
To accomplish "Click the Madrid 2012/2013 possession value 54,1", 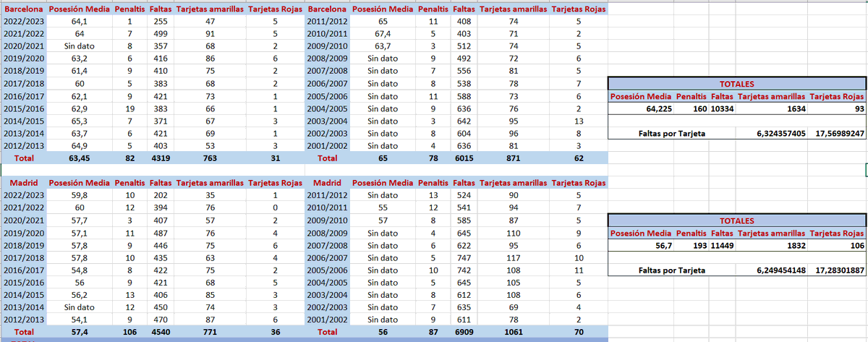I will tap(79, 320).
